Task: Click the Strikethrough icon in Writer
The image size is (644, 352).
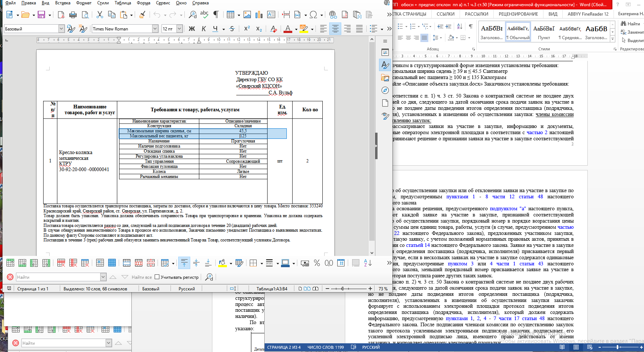Action: pyautogui.click(x=232, y=29)
